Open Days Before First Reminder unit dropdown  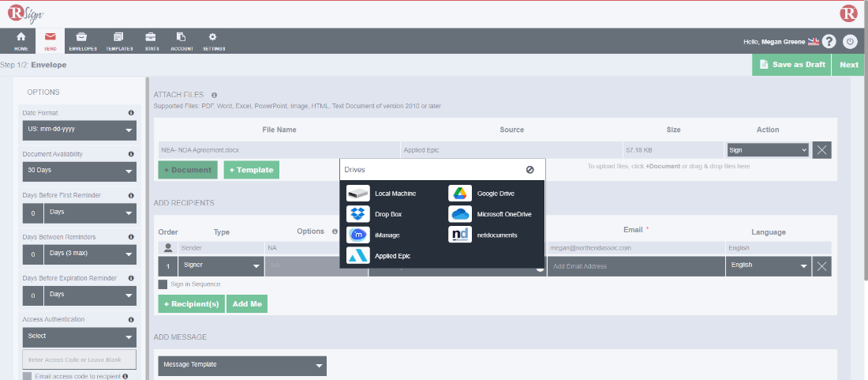(x=90, y=213)
